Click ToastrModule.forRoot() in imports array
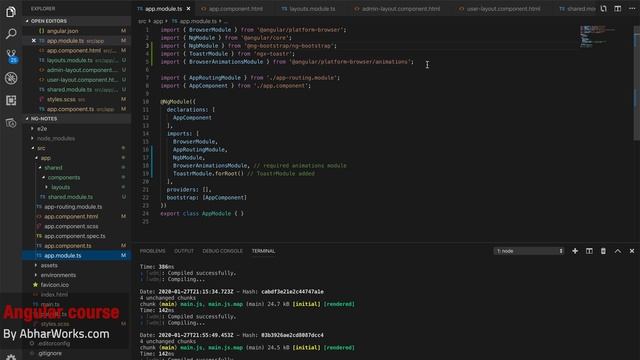 coord(208,173)
